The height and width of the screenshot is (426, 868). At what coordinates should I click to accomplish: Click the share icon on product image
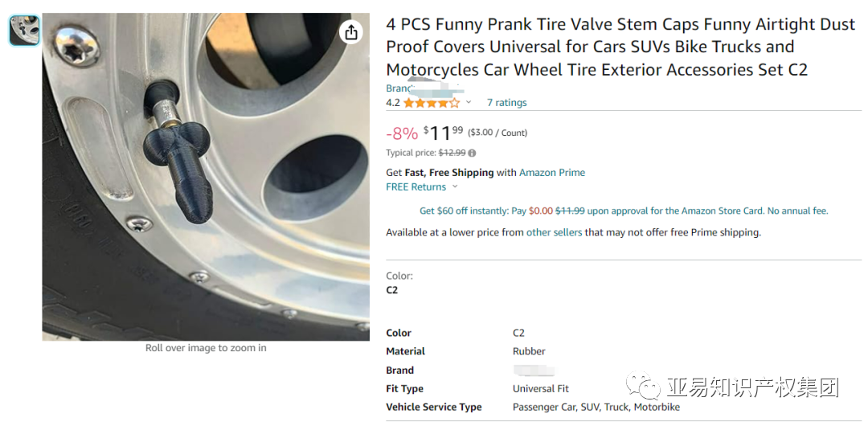pos(350,32)
